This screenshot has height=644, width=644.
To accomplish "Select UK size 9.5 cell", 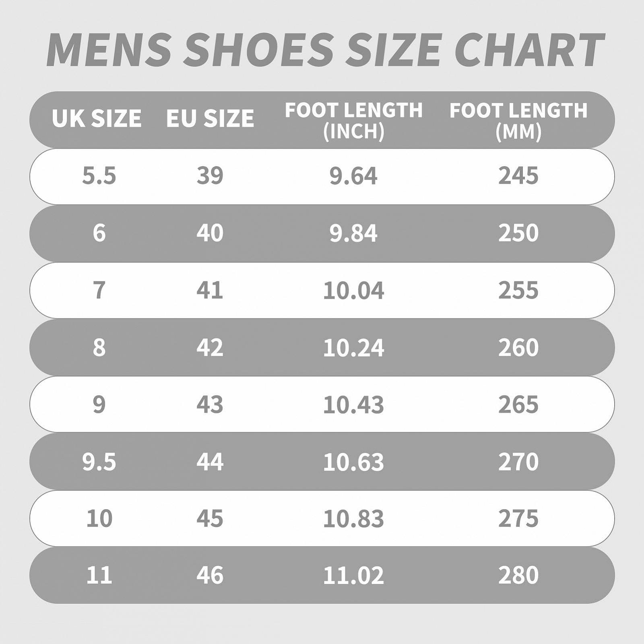I will 99,462.
